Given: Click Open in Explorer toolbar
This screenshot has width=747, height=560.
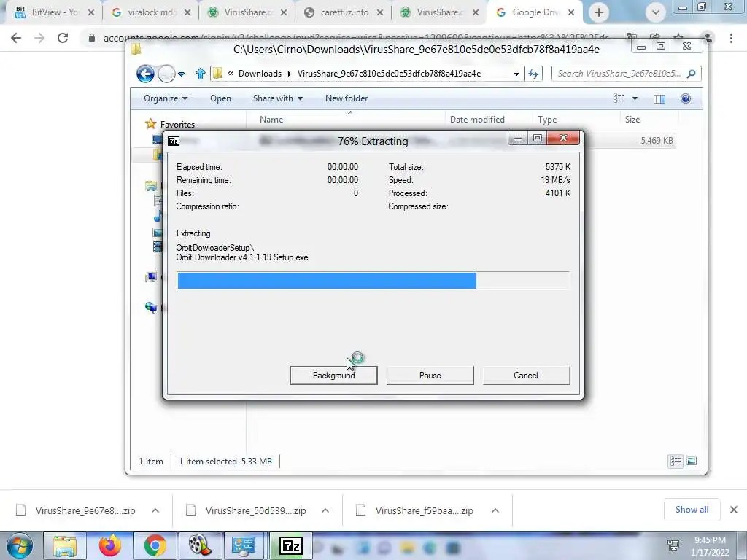Looking at the screenshot, I should click(x=220, y=98).
